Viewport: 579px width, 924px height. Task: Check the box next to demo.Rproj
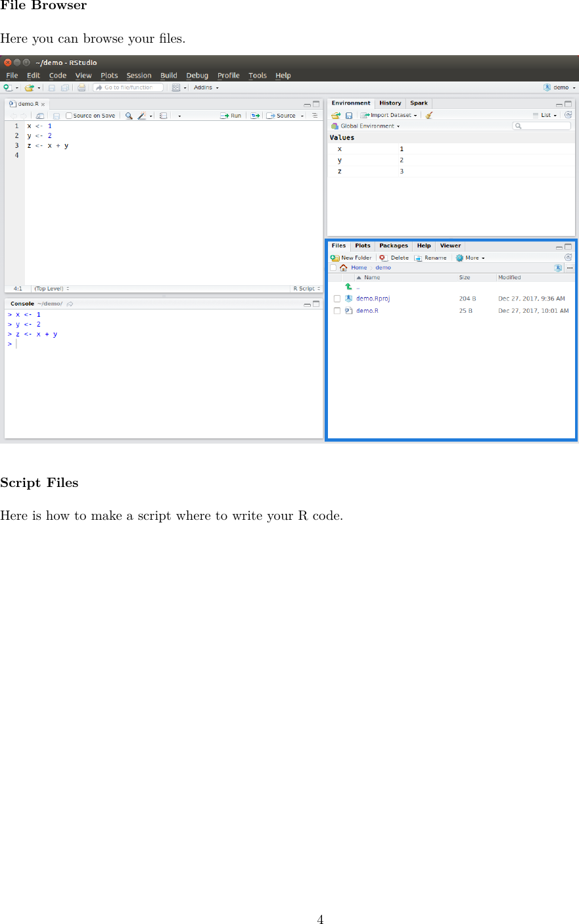coord(337,298)
